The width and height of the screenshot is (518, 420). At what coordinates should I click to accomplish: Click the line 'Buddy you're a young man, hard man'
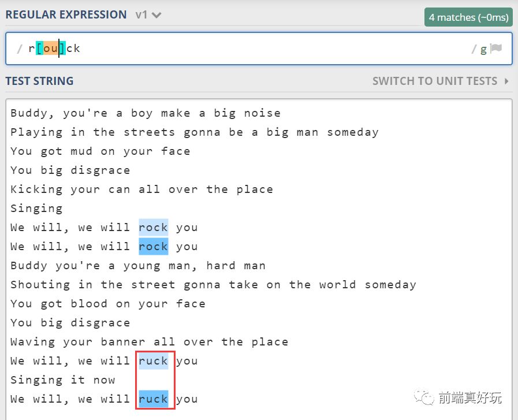[138, 266]
